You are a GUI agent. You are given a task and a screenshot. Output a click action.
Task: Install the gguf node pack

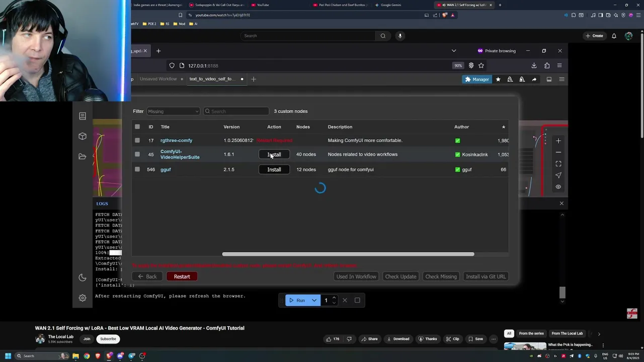point(274,169)
